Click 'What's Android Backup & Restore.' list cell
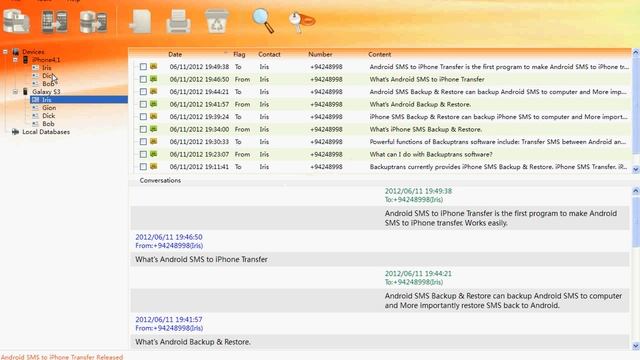This screenshot has height=360, width=640. (420, 104)
